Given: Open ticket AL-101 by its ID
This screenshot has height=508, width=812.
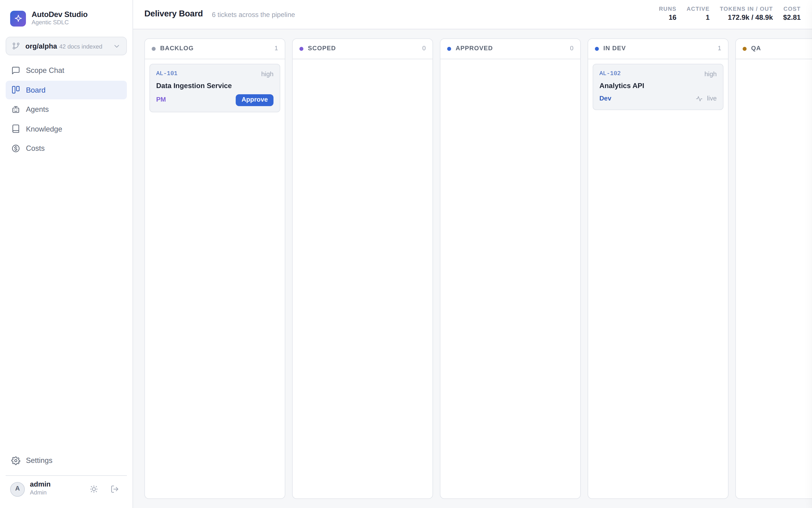Looking at the screenshot, I should 167,73.
